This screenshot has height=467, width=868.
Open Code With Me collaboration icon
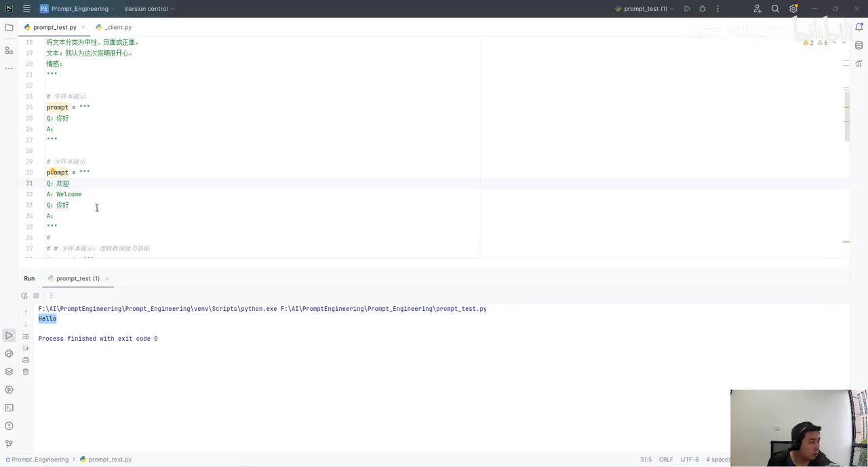coord(757,9)
